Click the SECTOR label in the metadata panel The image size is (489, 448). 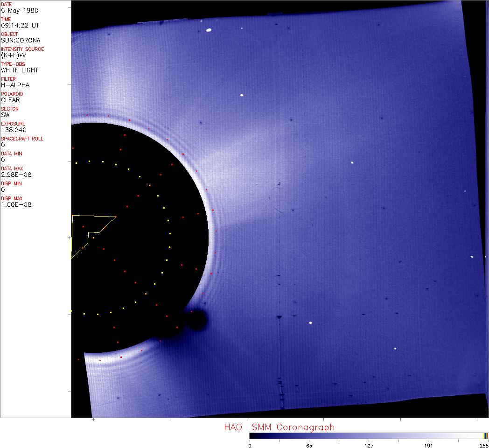10,109
